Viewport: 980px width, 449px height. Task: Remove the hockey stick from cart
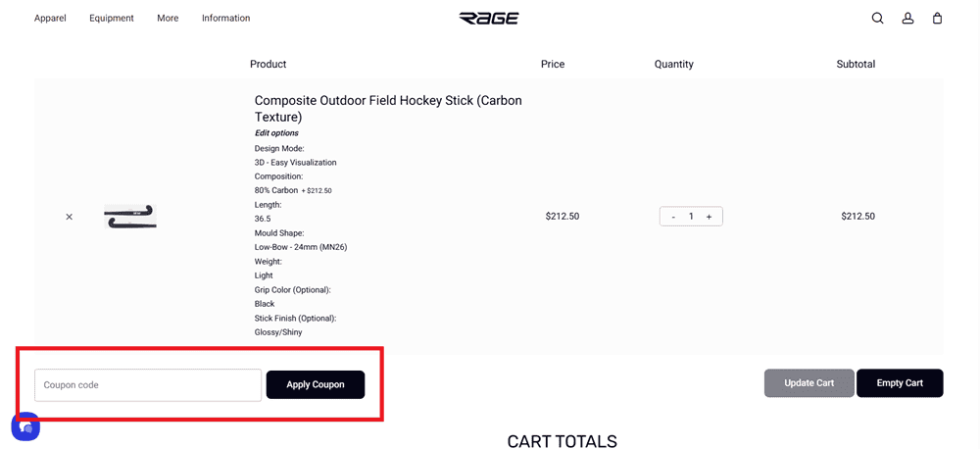69,217
